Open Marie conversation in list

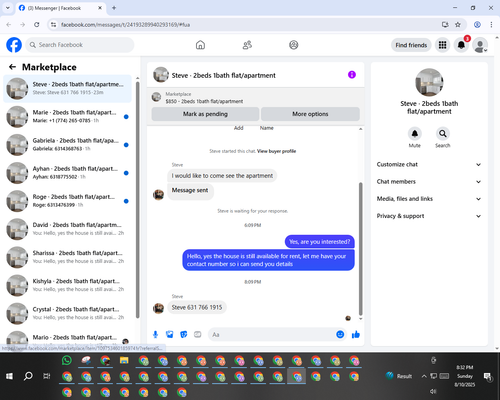[x=67, y=117]
